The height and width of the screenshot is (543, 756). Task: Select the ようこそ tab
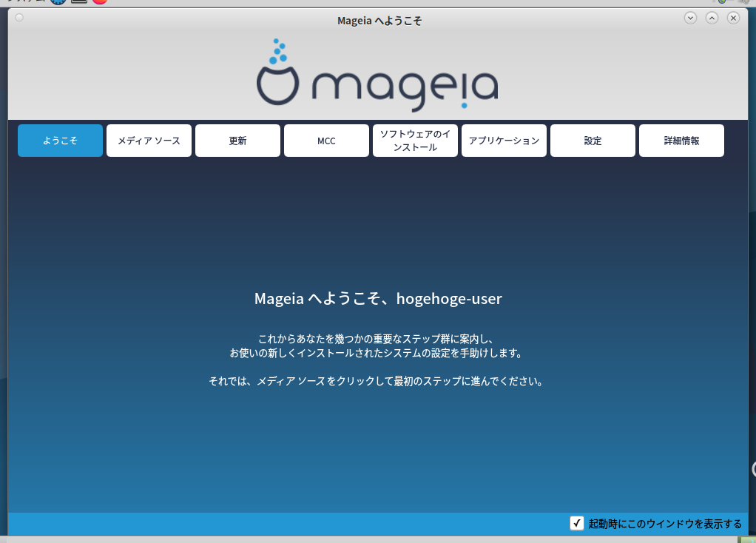(60, 141)
